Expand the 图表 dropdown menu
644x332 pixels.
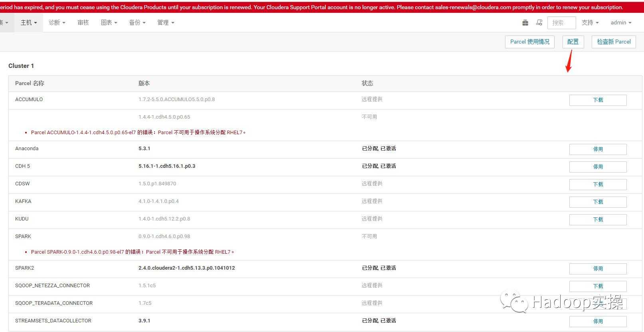pyautogui.click(x=109, y=23)
